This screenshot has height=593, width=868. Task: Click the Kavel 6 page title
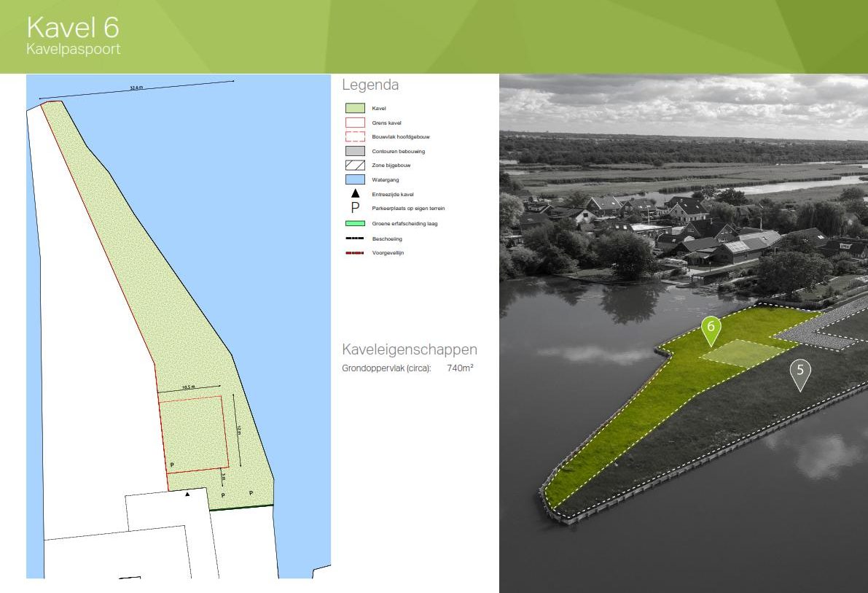pyautogui.click(x=73, y=28)
